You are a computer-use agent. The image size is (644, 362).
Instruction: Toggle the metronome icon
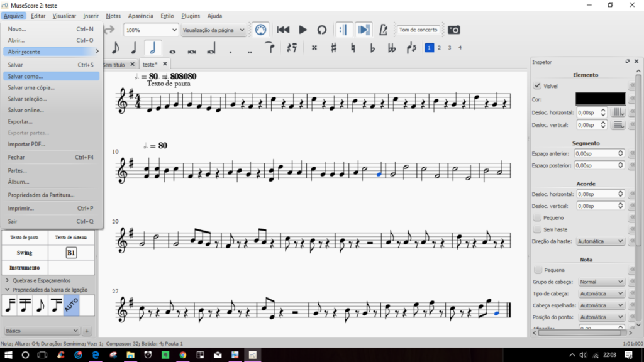pyautogui.click(x=383, y=30)
